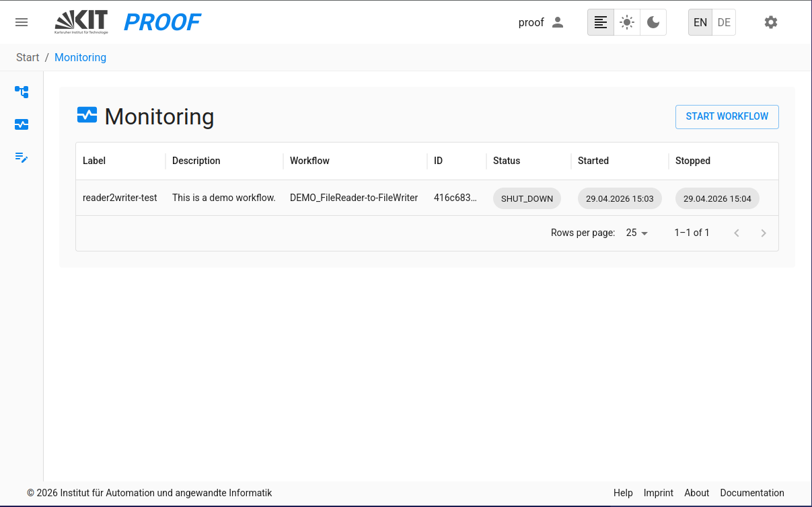Open the proof user account menu

(541, 22)
